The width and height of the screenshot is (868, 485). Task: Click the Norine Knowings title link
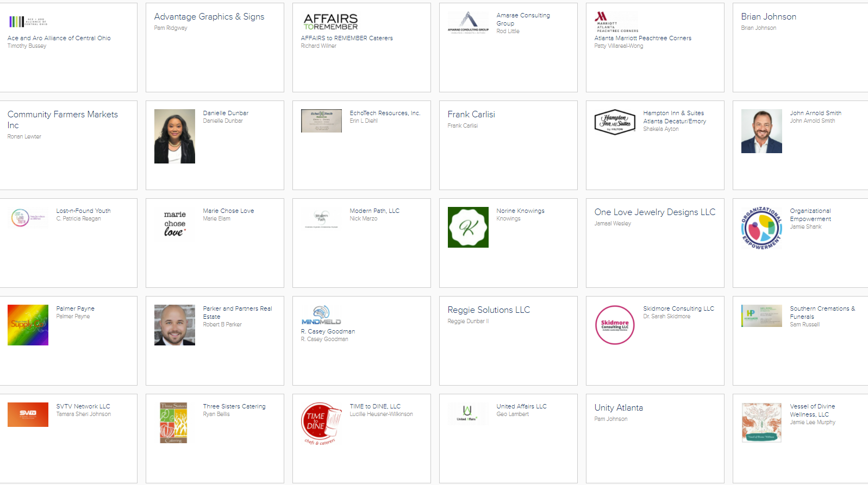coord(520,211)
